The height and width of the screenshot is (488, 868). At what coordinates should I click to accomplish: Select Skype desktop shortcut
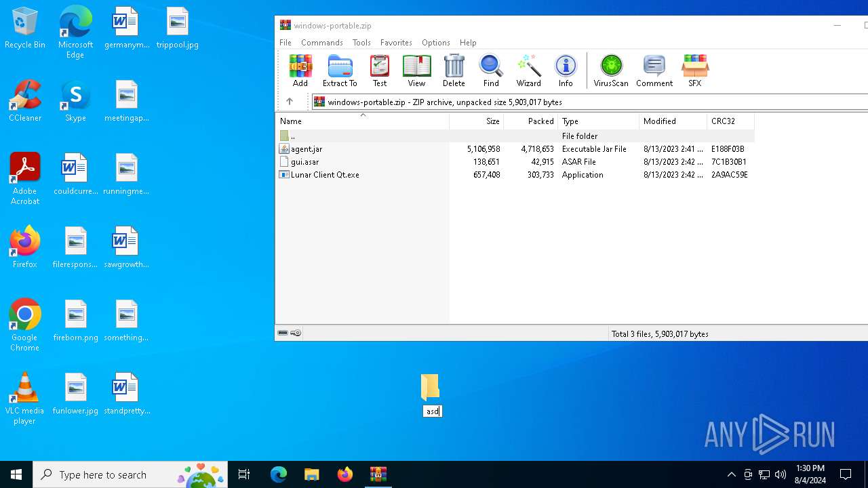pyautogui.click(x=75, y=101)
